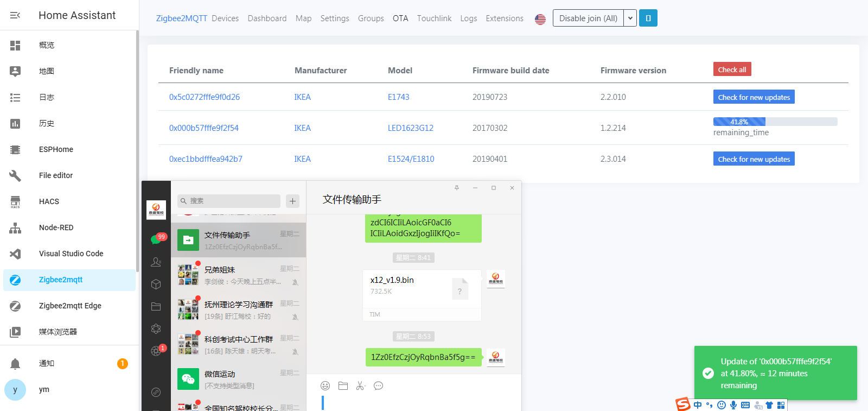Expand the join target dropdown arrow
The image size is (868, 411).
(x=630, y=18)
